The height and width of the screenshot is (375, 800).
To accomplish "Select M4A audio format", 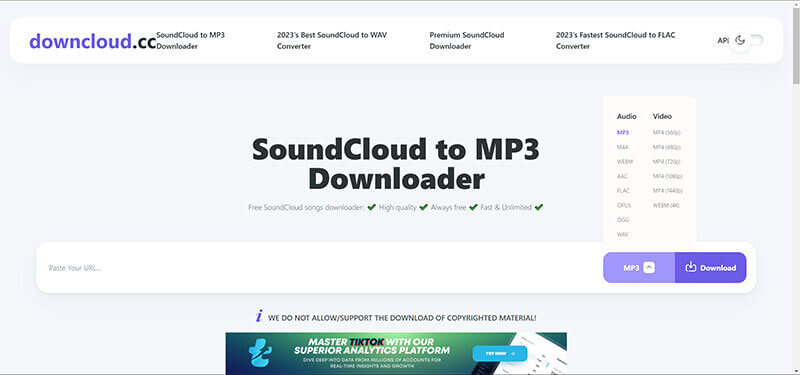I will [622, 147].
